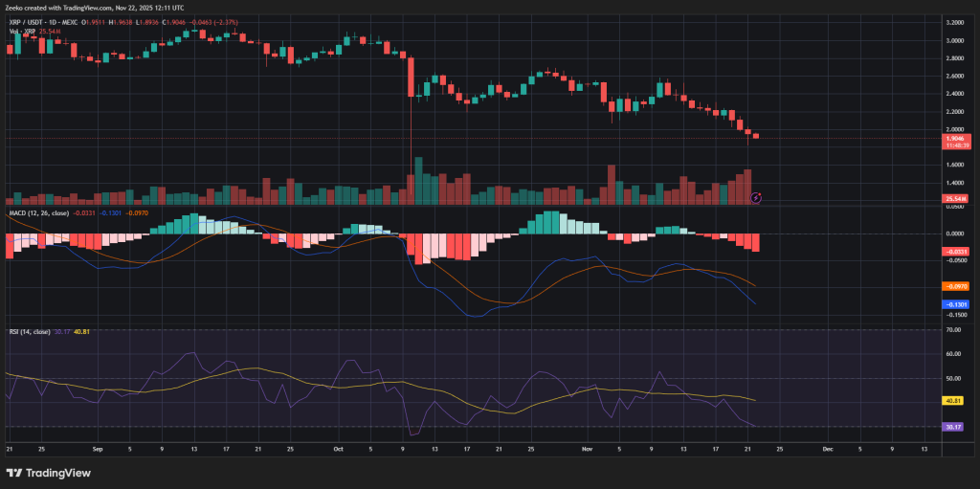Click the orange signal tag -0.0970
The image size is (980, 489).
click(x=957, y=285)
